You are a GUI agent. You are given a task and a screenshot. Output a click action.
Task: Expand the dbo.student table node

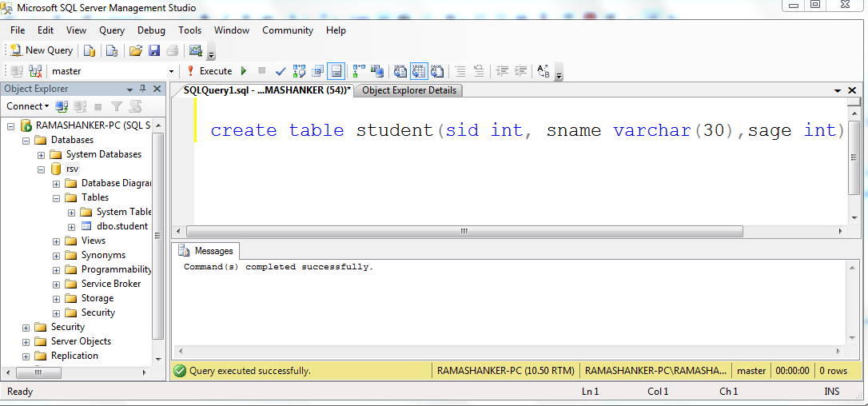point(71,226)
